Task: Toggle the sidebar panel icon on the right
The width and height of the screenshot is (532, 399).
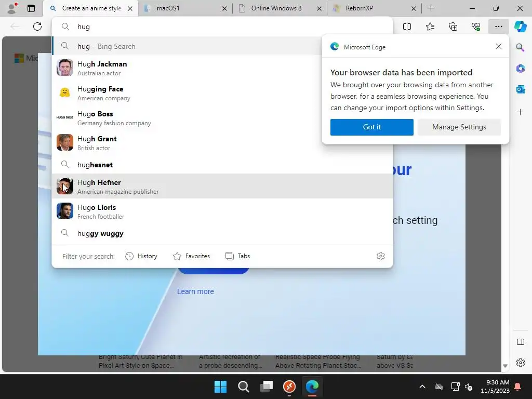Action: point(520,342)
